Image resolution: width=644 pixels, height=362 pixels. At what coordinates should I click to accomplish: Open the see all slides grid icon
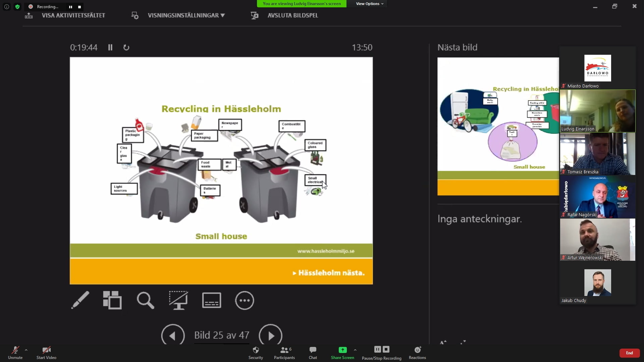point(112,300)
